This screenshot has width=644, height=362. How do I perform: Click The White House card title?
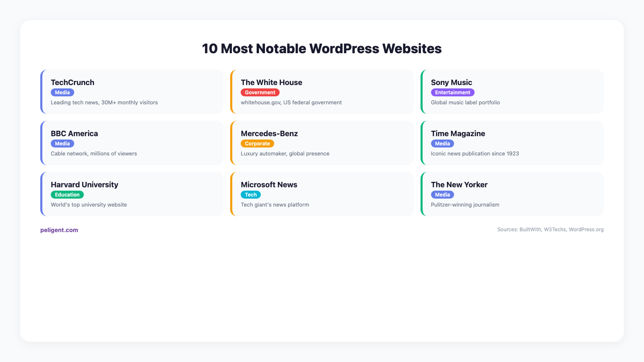tap(271, 83)
